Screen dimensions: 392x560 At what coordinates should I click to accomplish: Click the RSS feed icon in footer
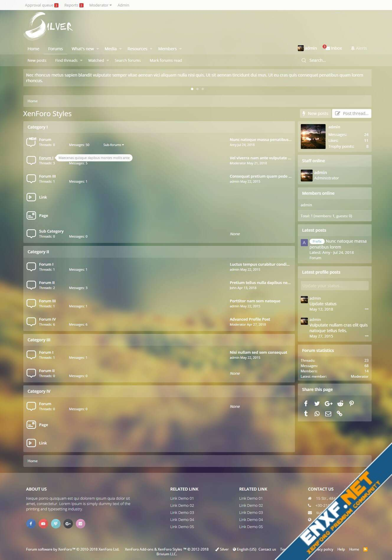pos(365,549)
